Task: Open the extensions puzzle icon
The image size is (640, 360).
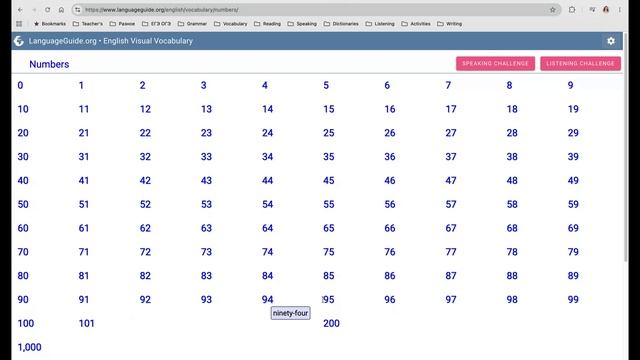Action: 572,9
